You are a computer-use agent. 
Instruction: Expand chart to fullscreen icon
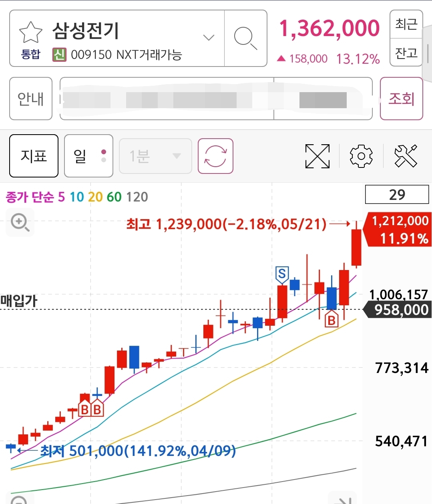pyautogui.click(x=317, y=156)
